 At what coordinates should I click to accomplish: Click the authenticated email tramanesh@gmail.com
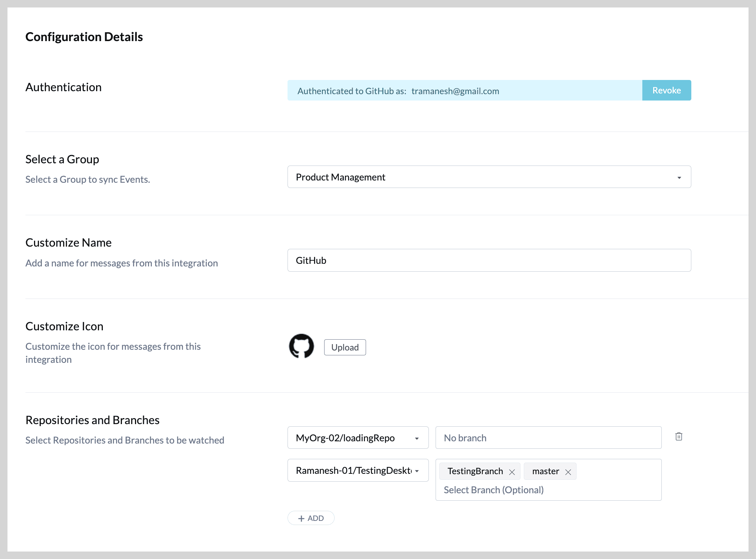coord(455,91)
